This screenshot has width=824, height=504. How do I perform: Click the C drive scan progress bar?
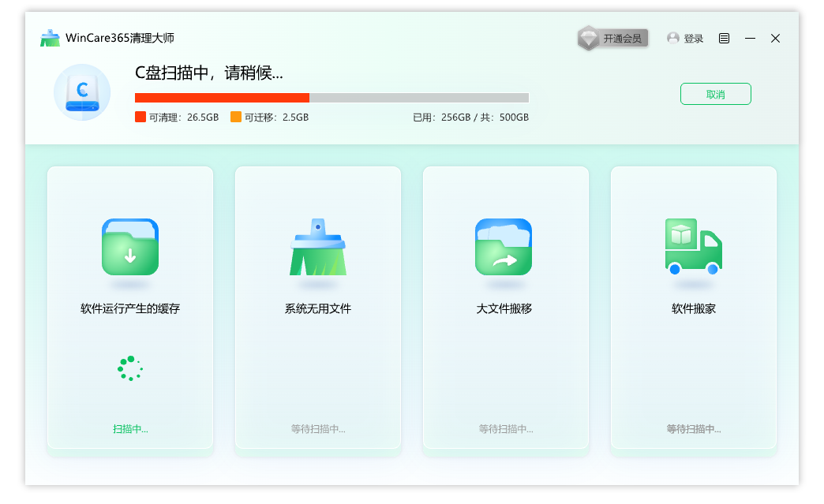click(331, 98)
